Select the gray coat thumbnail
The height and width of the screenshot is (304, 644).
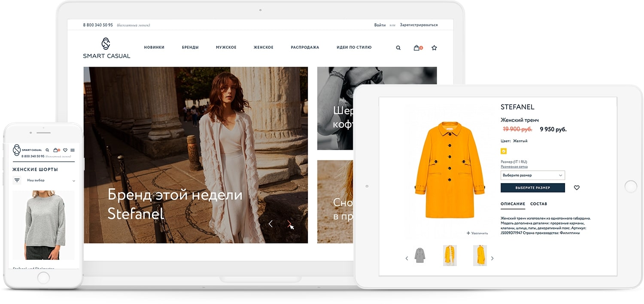pyautogui.click(x=419, y=256)
